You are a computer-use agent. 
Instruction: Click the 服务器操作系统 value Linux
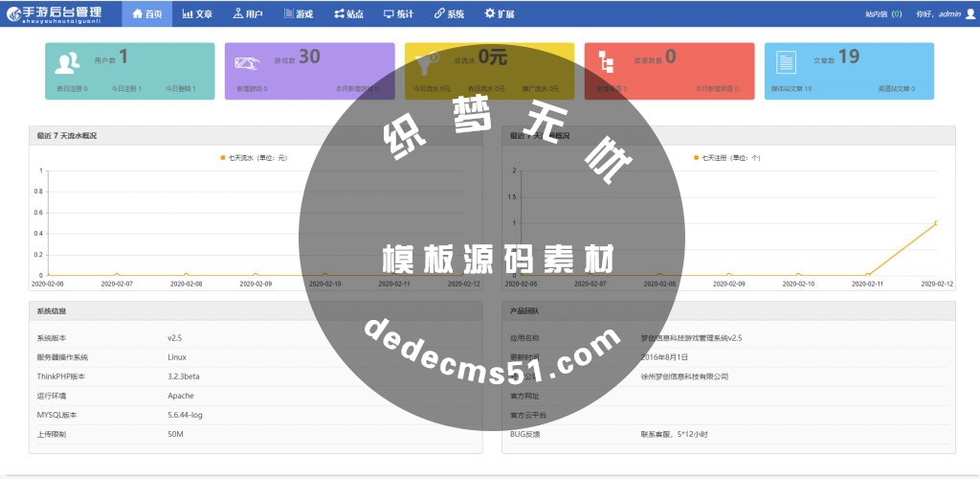177,357
